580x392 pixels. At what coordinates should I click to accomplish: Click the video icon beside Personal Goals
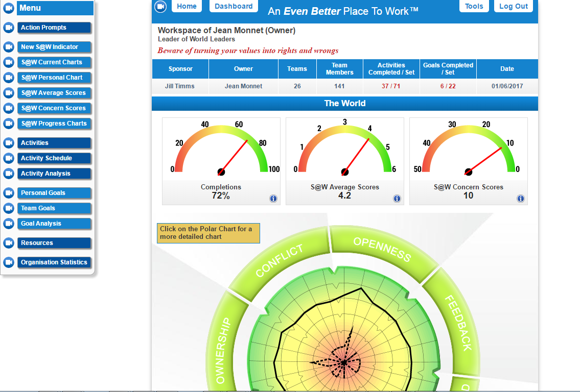point(9,193)
